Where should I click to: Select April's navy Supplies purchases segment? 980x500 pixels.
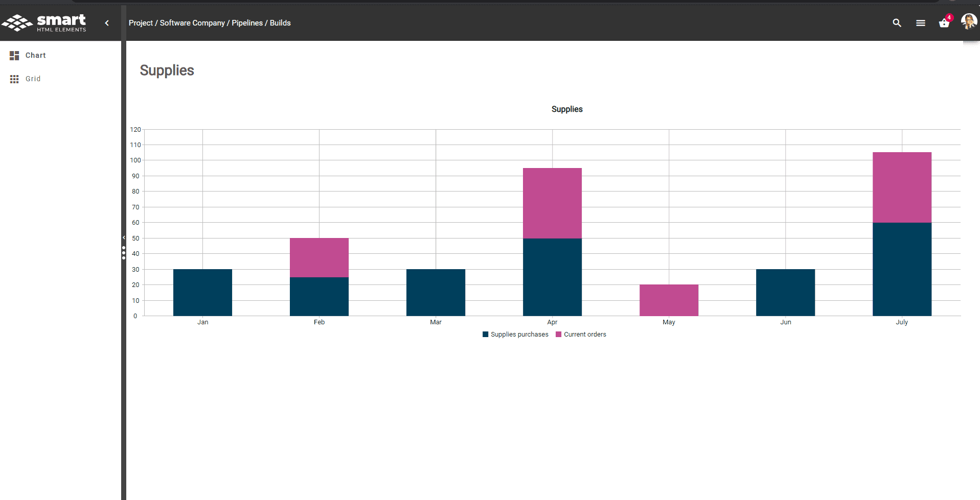point(552,277)
